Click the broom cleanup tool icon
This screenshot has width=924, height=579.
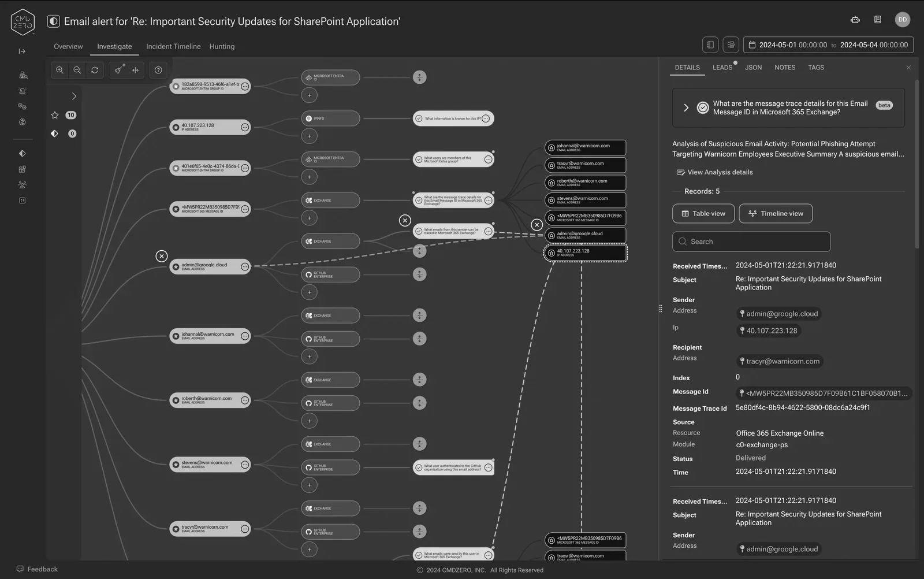118,70
